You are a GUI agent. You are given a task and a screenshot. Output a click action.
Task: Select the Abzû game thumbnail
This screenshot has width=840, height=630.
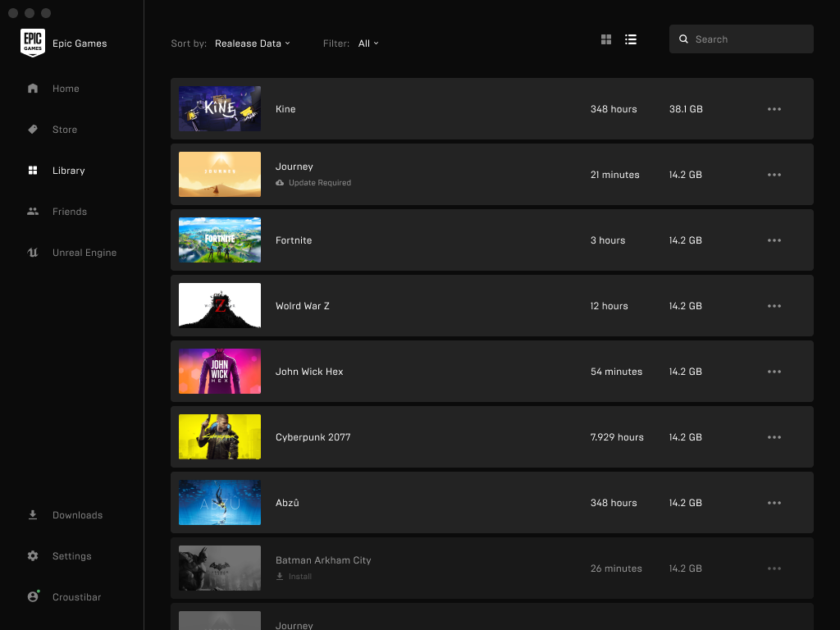[x=220, y=503]
